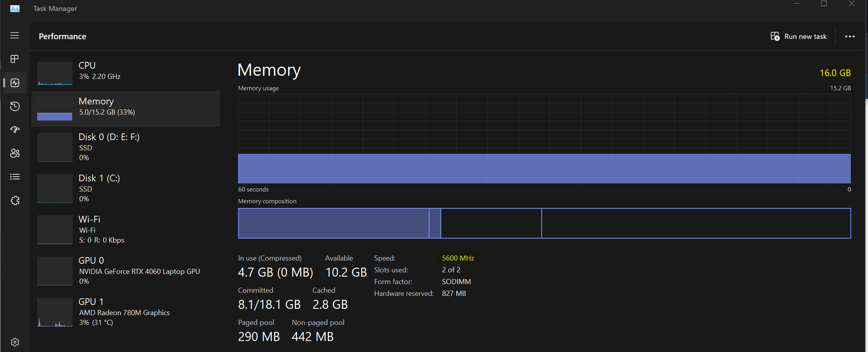Click the Standby segment of memory composition

pos(491,223)
